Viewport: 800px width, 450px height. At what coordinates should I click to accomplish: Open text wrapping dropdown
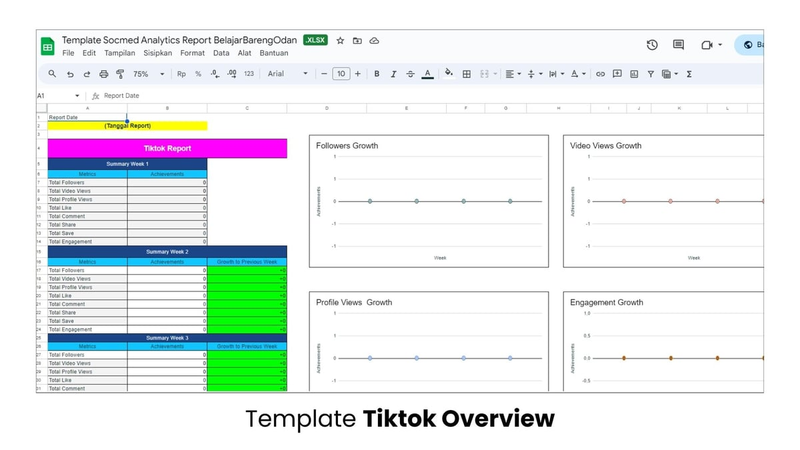click(556, 74)
